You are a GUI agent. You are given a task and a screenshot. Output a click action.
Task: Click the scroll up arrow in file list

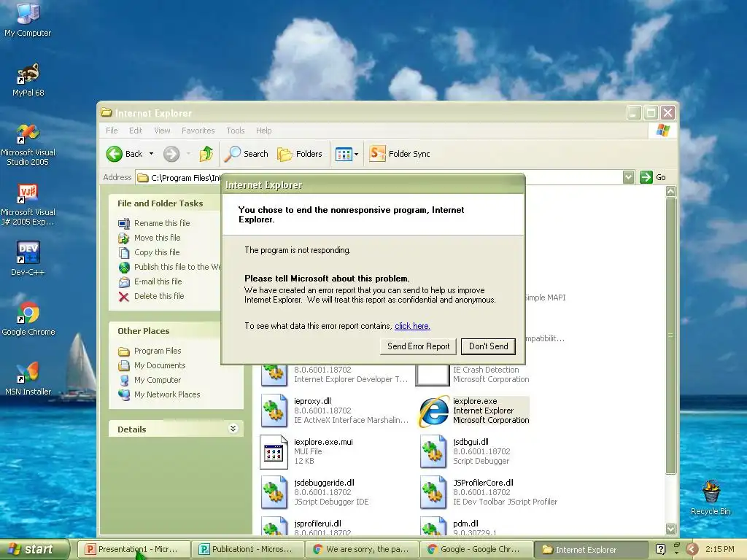(x=671, y=192)
